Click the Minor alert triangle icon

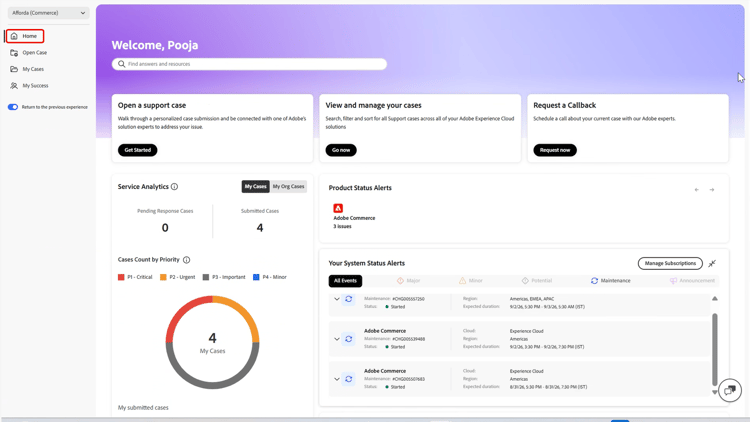(x=463, y=281)
